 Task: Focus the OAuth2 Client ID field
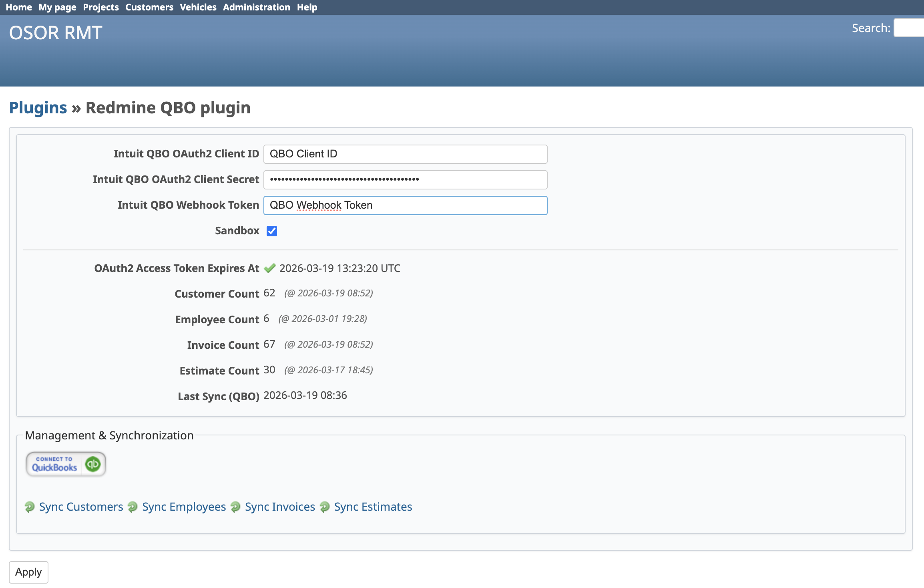pyautogui.click(x=405, y=154)
